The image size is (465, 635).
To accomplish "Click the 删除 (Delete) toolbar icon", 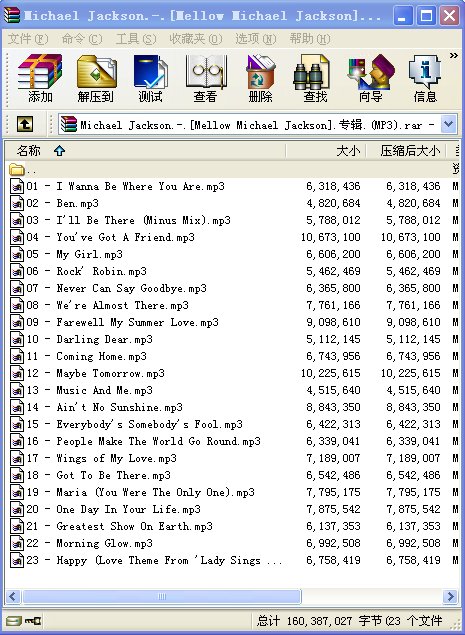I will [x=260, y=78].
